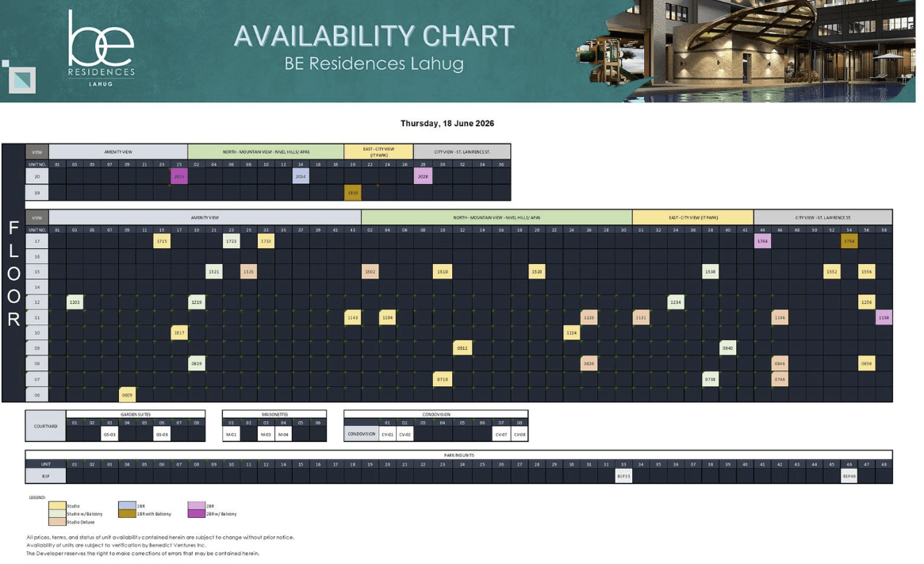Click 1BR with Balcony legend swatch
The width and height of the screenshot is (924, 564).
coord(127,514)
